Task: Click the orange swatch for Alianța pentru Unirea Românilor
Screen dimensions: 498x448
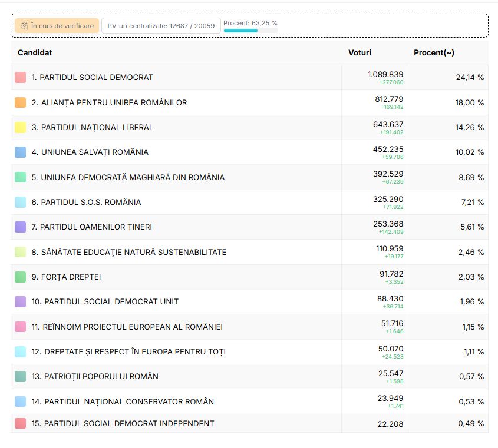Action: click(x=20, y=102)
